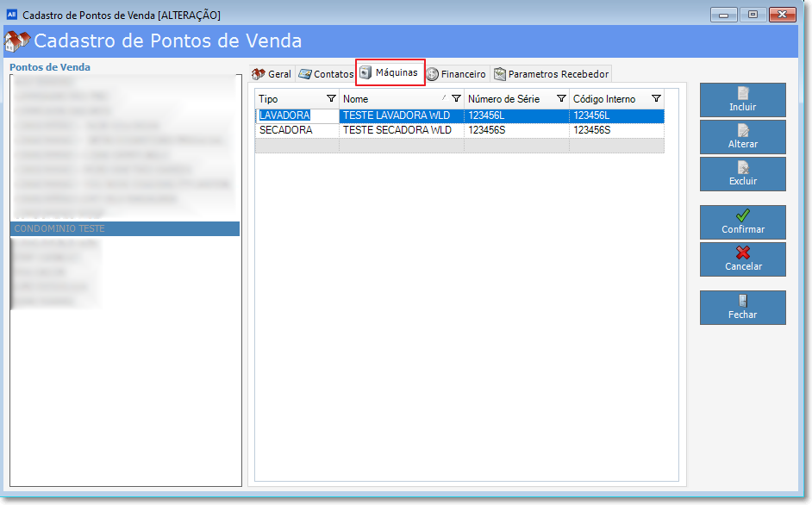Image resolution: width=812 pixels, height=505 pixels.
Task: Click the Incluir button icon
Action: pyautogui.click(x=742, y=93)
